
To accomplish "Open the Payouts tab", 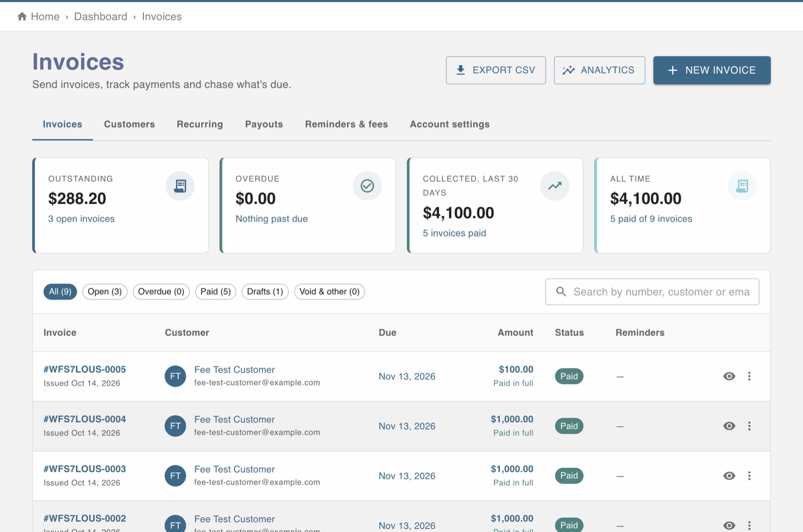I will pyautogui.click(x=264, y=124).
